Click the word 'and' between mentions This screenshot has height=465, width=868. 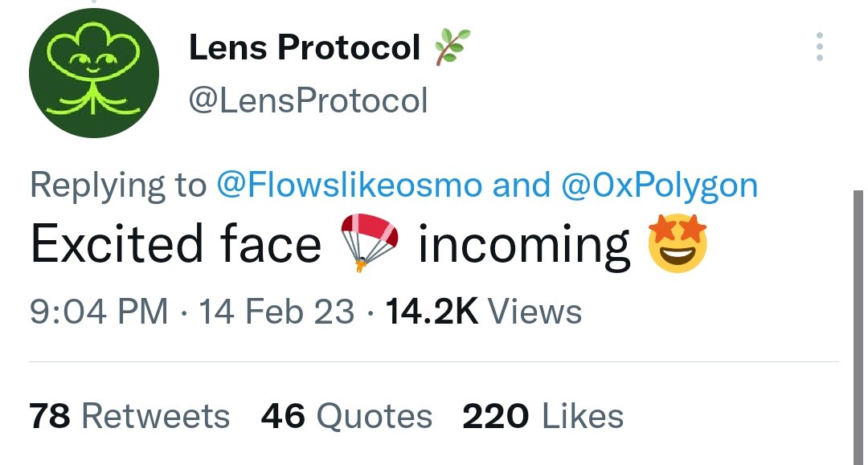(x=522, y=185)
